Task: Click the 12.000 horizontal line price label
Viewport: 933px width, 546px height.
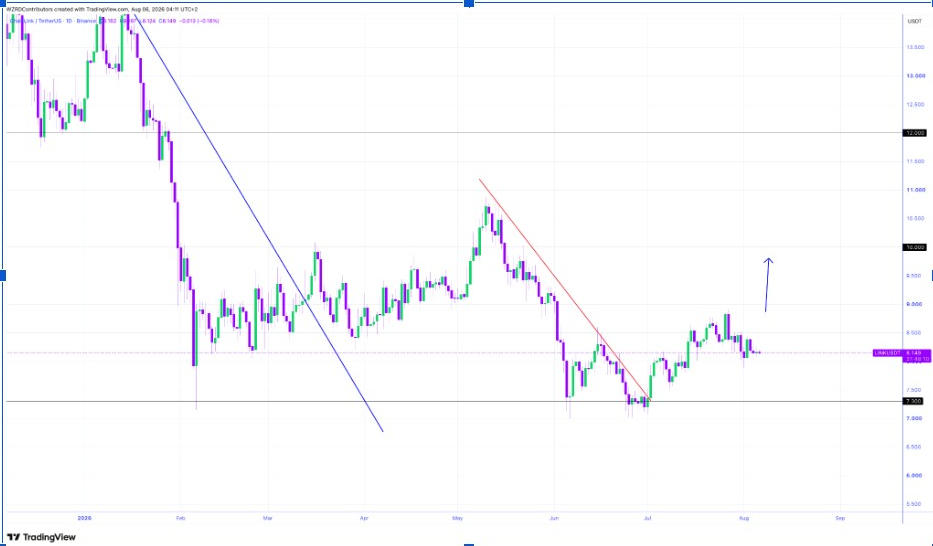Action: [x=914, y=133]
